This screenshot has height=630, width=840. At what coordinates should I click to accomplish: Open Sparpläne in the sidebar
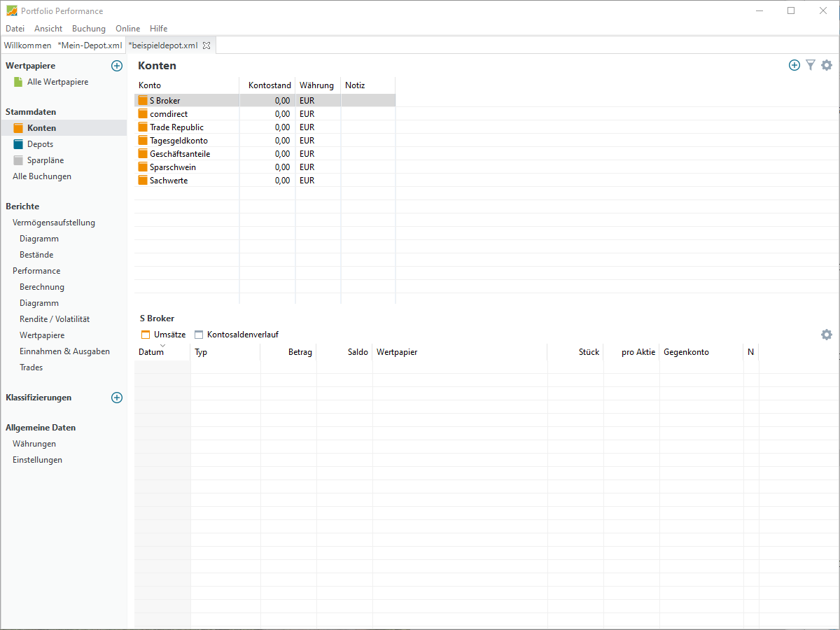tap(45, 160)
